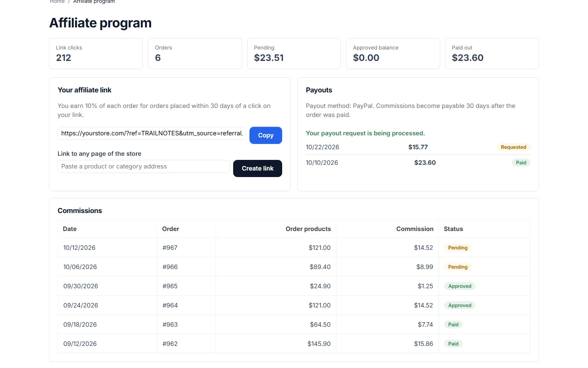This screenshot has height=368, width=588.
Task: Select commission amount $15.86
Action: (x=423, y=344)
